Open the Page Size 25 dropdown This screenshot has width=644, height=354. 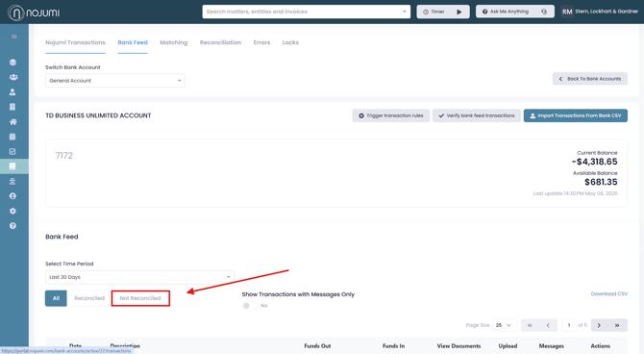pos(504,325)
